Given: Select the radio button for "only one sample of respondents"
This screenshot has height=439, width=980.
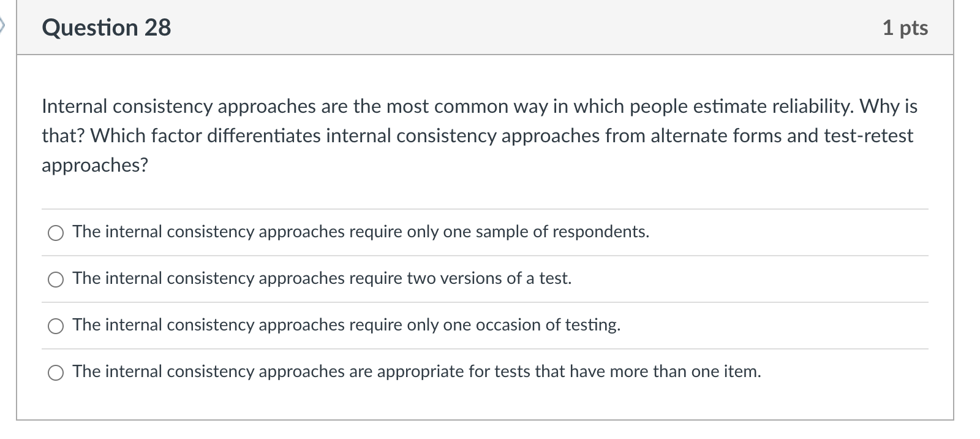Looking at the screenshot, I should (x=55, y=232).
